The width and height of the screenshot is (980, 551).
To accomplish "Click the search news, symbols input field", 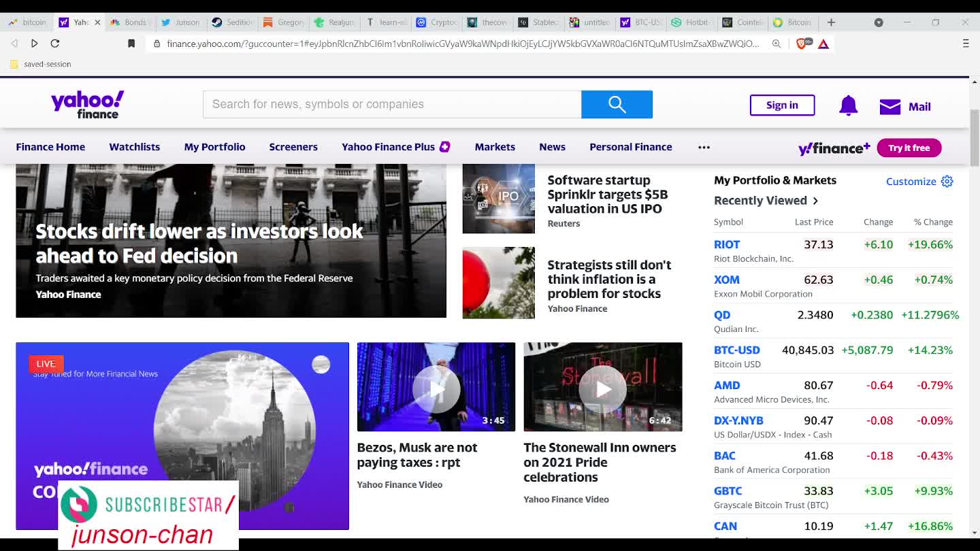I will click(x=392, y=104).
